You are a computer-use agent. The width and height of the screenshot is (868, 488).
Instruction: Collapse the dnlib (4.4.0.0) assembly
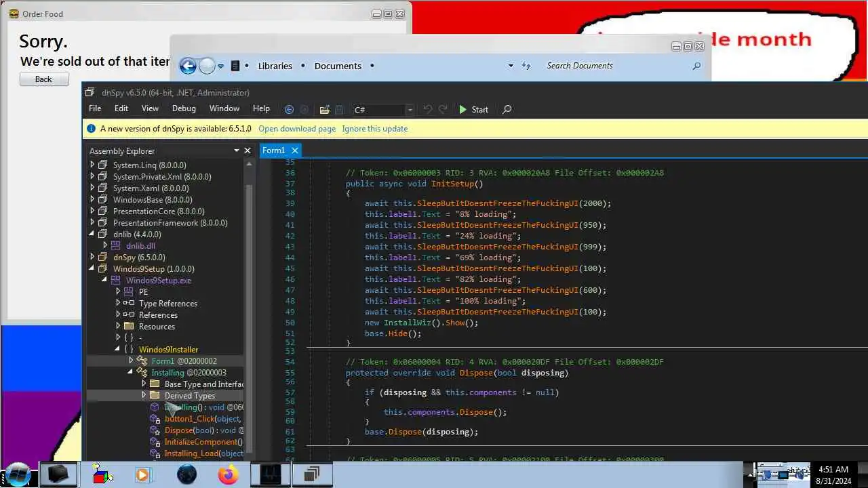[93, 234]
